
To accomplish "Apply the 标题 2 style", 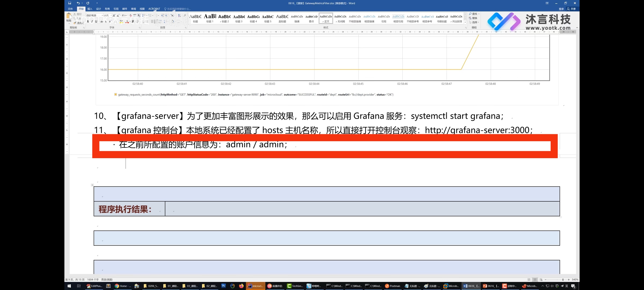I will pyautogui.click(x=224, y=18).
